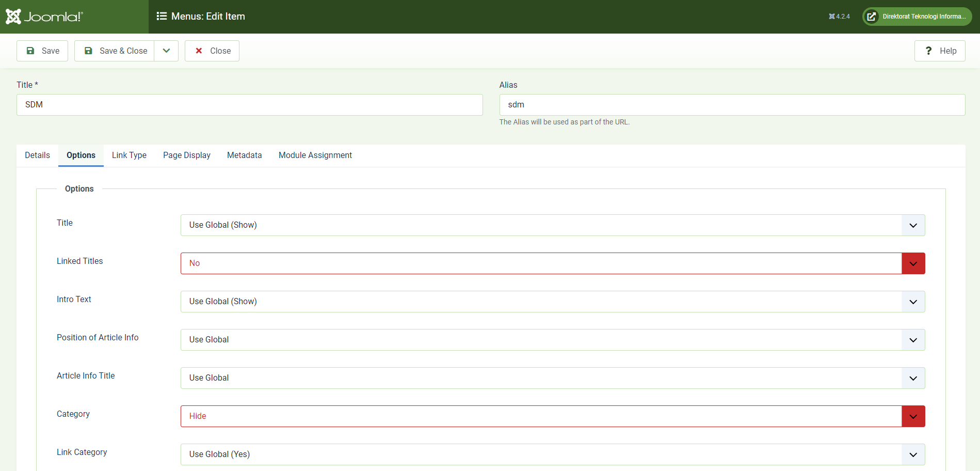Viewport: 980px width, 471px height.
Task: Click into the Title input field
Action: click(250, 105)
